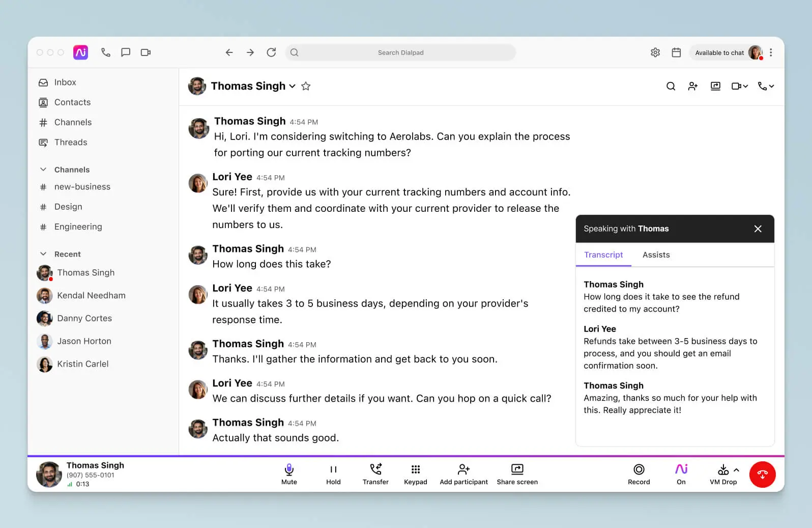The width and height of the screenshot is (812, 528).
Task: Click the Dialpad Ai logo icon
Action: tap(80, 52)
